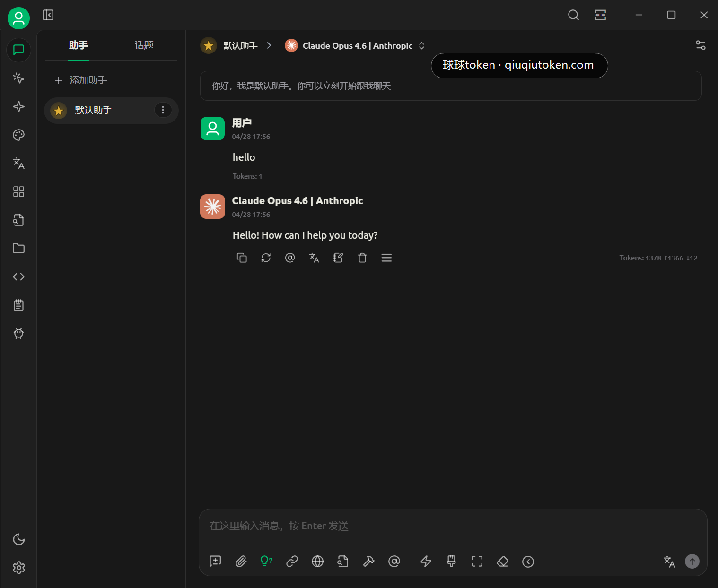Click the 'Tokens: 1' label
718x588 pixels.
tap(247, 176)
